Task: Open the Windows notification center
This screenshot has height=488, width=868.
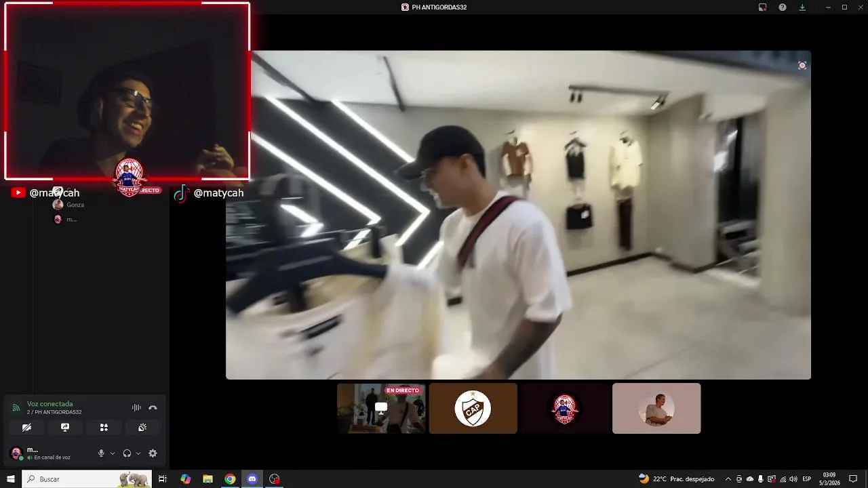Action: (x=853, y=479)
